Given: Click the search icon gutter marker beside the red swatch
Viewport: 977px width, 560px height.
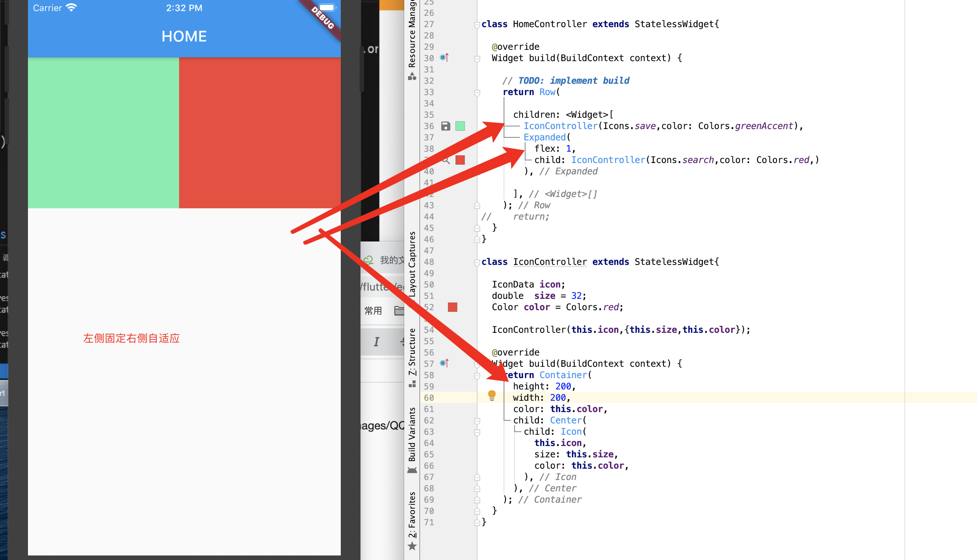Looking at the screenshot, I should tap(446, 160).
